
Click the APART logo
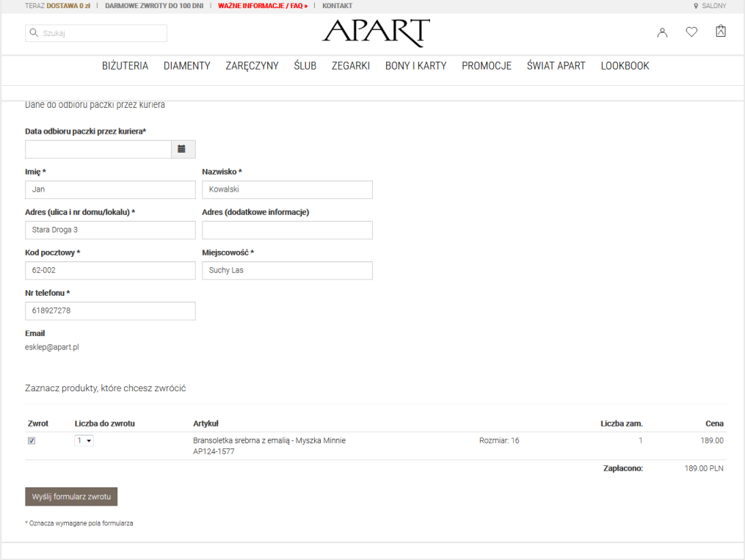tap(376, 33)
